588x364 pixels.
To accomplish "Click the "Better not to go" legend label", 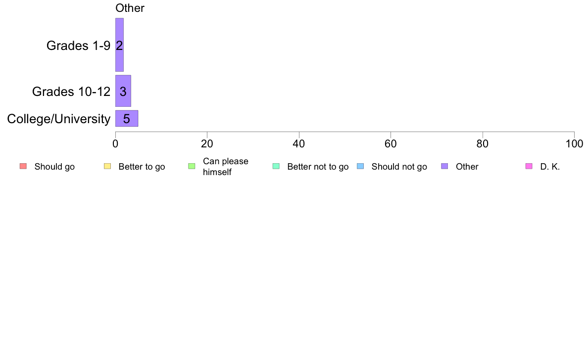I will (x=318, y=167).
